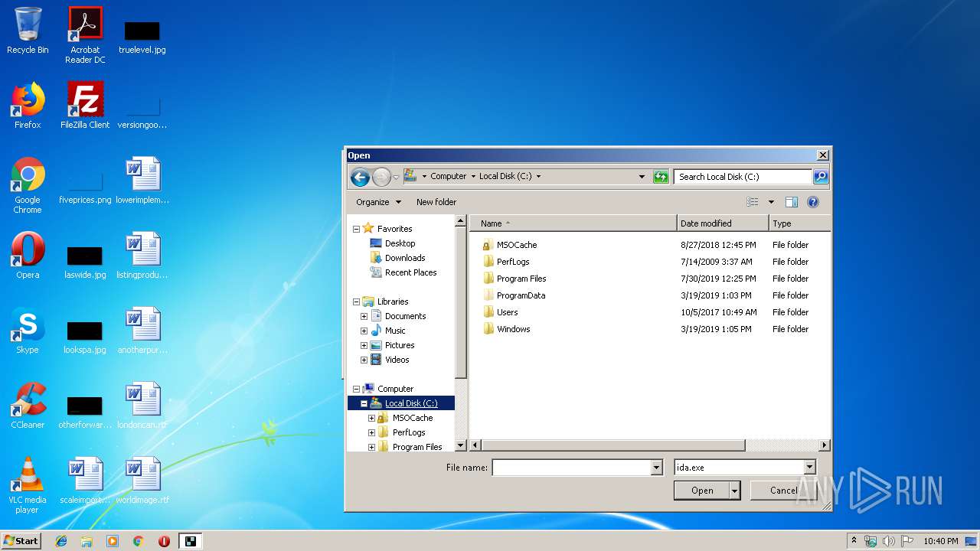
Task: Open the Start menu
Action: tap(21, 541)
